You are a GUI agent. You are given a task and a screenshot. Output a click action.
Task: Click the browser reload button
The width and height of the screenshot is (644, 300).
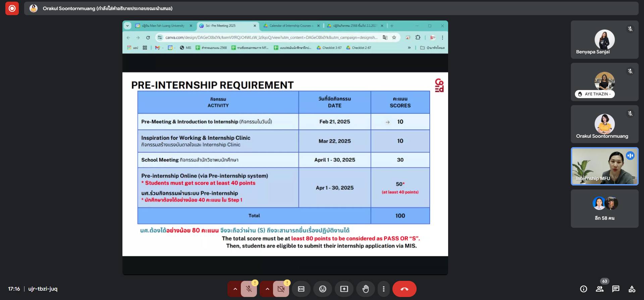148,38
